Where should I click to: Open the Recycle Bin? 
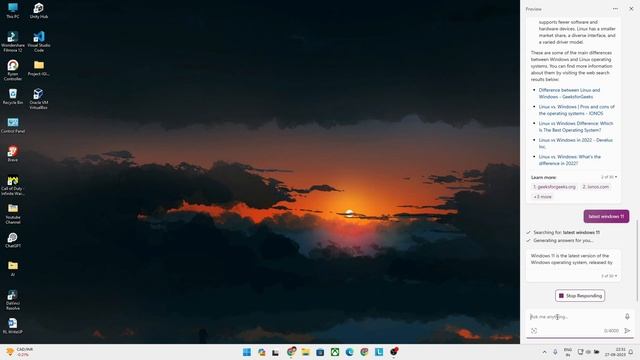pos(13,97)
